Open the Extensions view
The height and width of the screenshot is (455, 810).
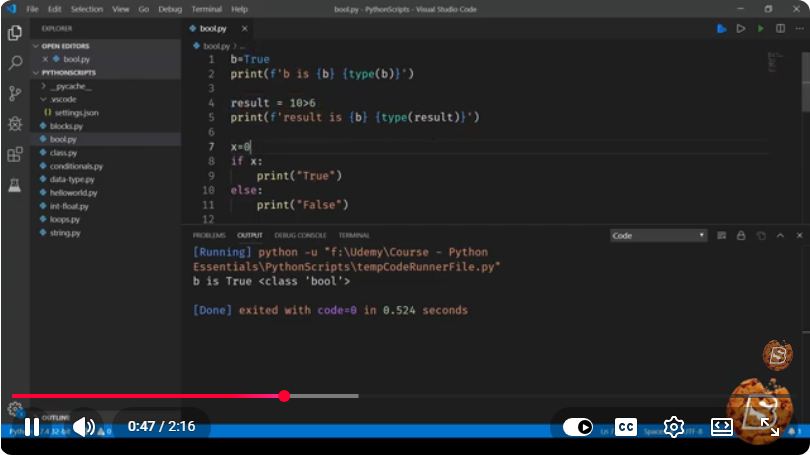click(15, 154)
